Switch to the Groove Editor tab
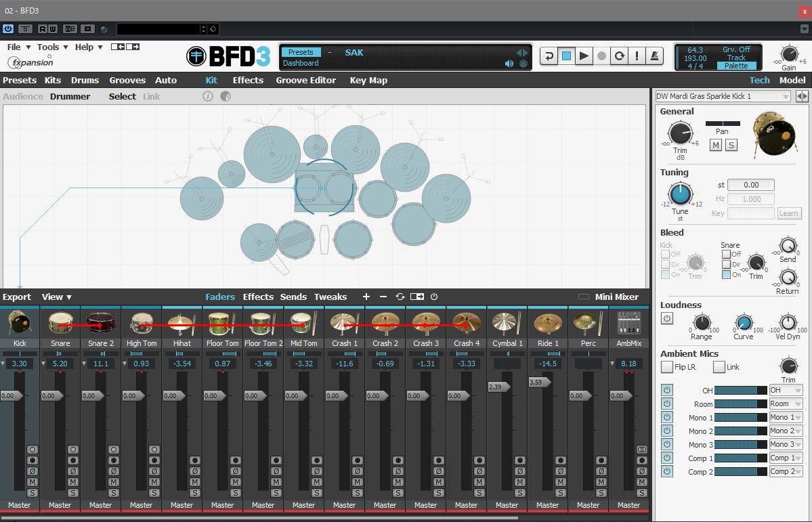The image size is (812, 522). point(306,81)
